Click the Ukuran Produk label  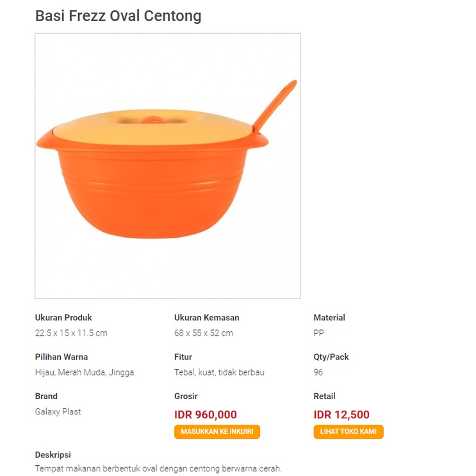[x=63, y=318]
